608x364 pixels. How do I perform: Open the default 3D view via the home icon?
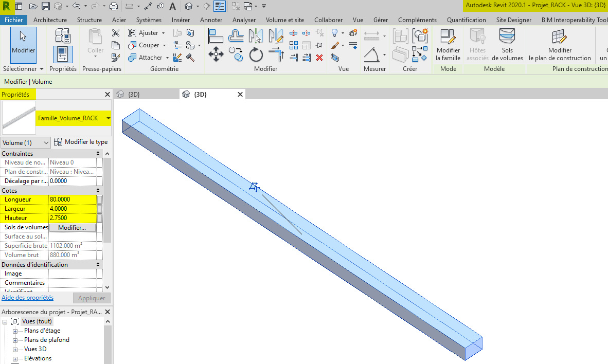tap(188, 6)
